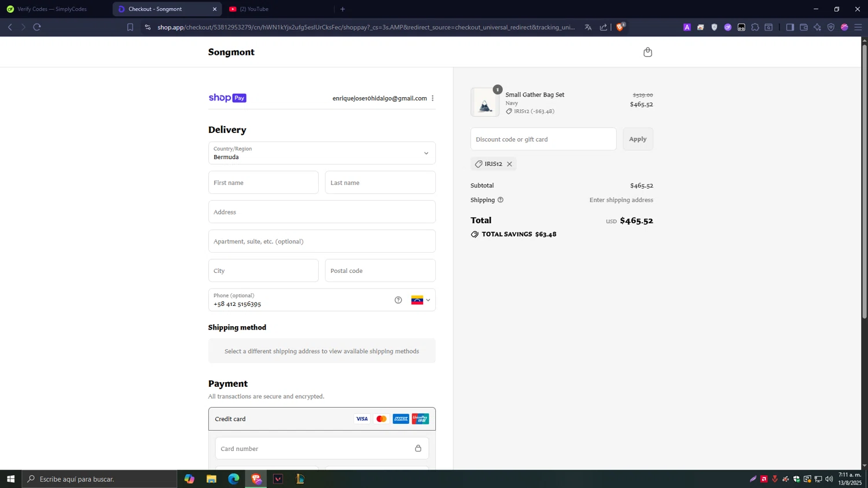
Task: Click the Last name field
Action: coord(380,183)
